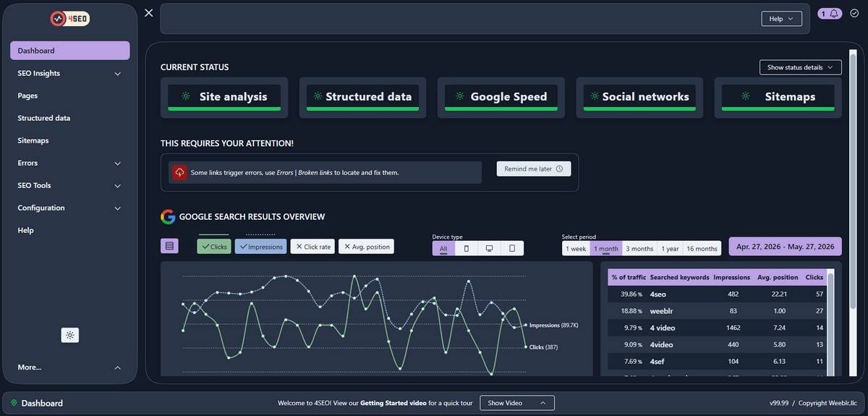Expand Show status details dropdown
868x416 pixels.
tap(800, 67)
